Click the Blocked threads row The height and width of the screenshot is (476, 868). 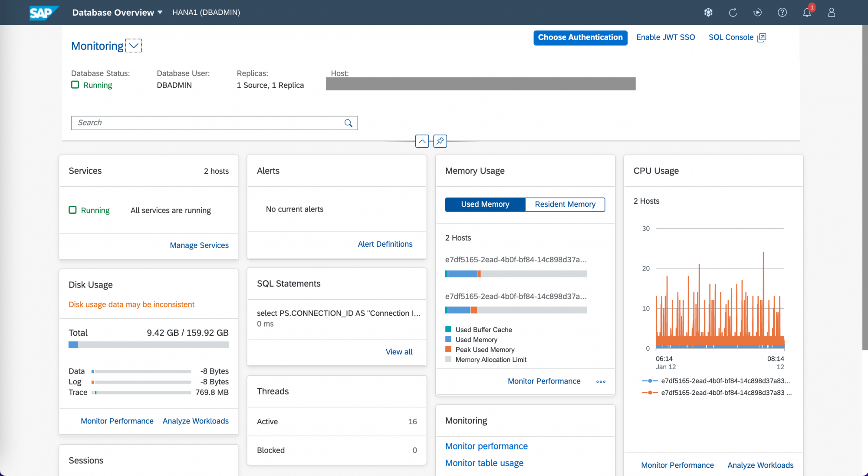pos(337,450)
